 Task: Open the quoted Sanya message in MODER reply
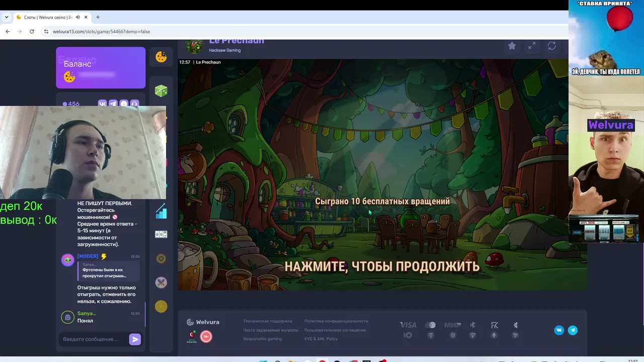point(108,270)
